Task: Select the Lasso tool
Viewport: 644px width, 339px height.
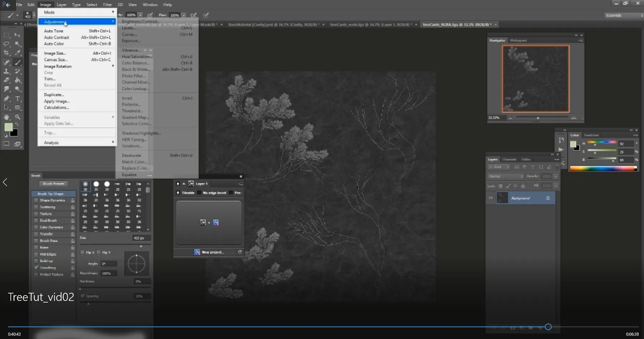Action: 6,44
